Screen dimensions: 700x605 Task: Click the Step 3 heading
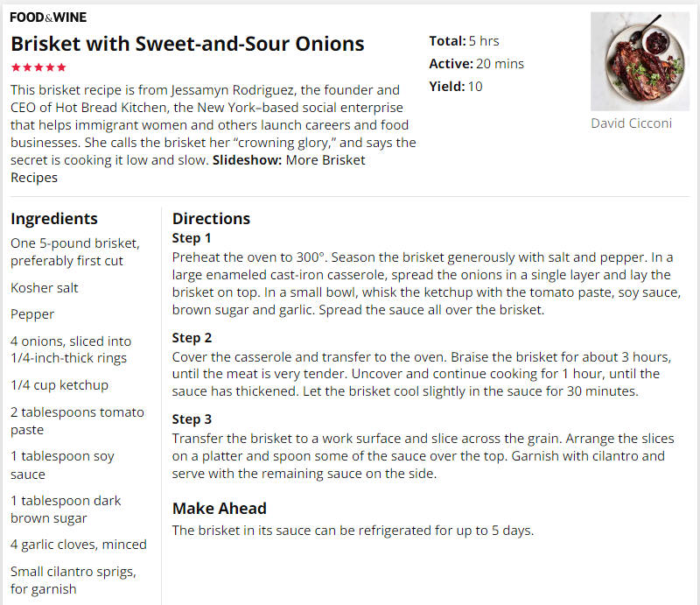coord(192,419)
